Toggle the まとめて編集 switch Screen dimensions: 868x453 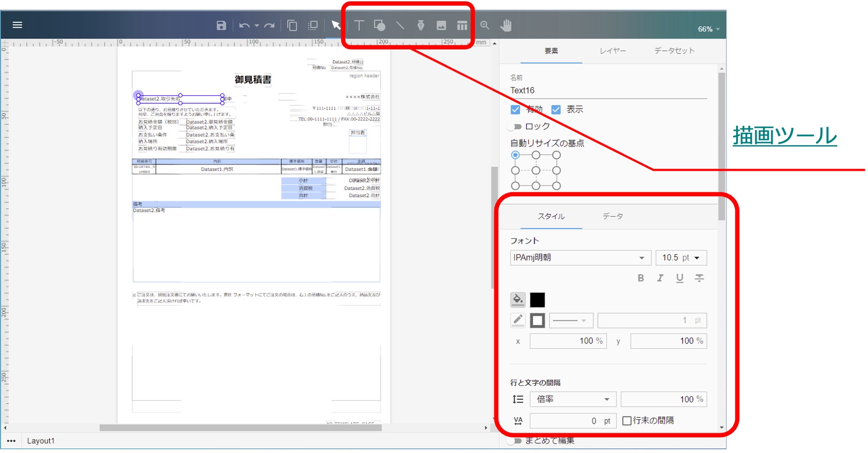point(515,441)
